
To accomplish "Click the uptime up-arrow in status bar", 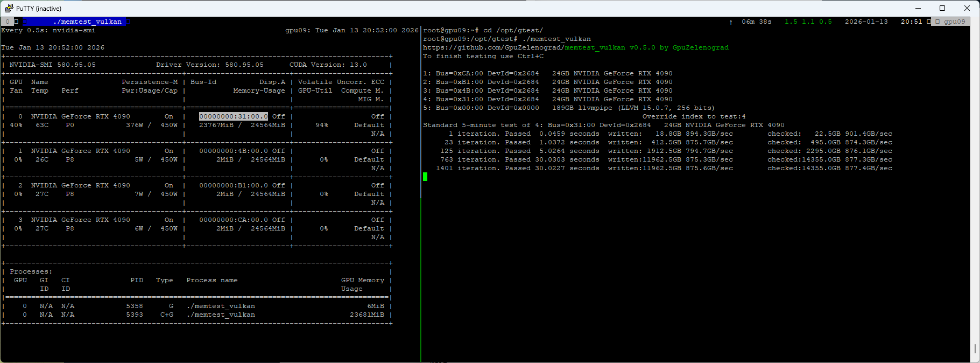I will point(730,22).
